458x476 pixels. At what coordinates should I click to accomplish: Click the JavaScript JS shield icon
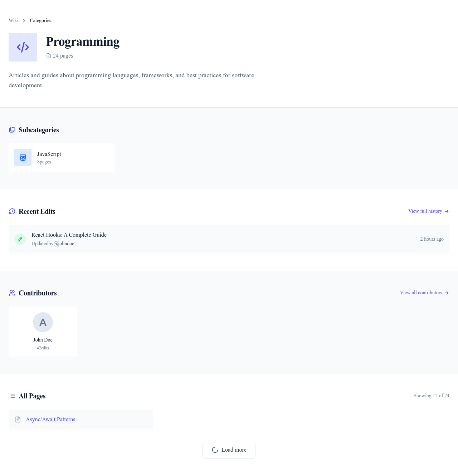tap(23, 158)
